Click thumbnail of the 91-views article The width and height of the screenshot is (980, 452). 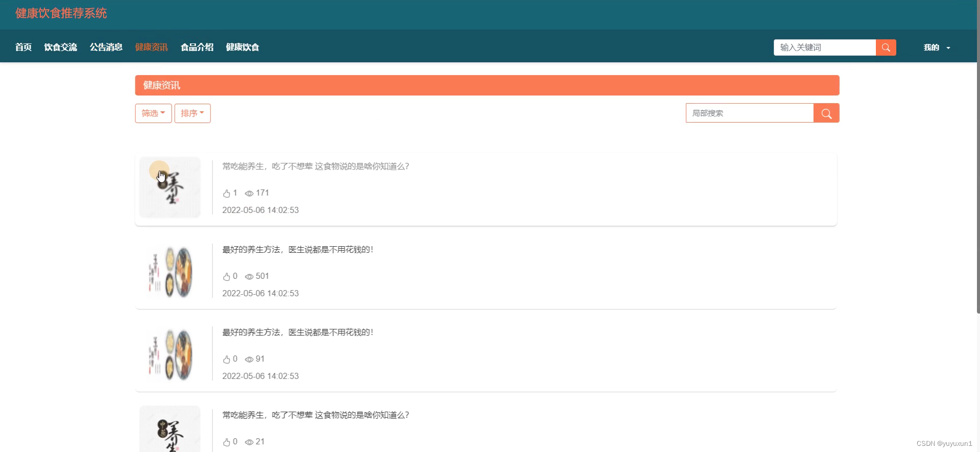point(170,354)
